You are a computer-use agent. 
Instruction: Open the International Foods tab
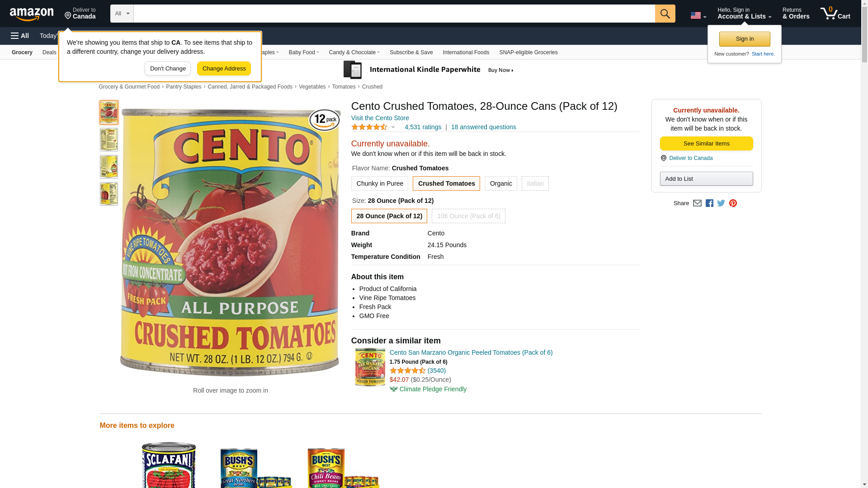click(466, 52)
